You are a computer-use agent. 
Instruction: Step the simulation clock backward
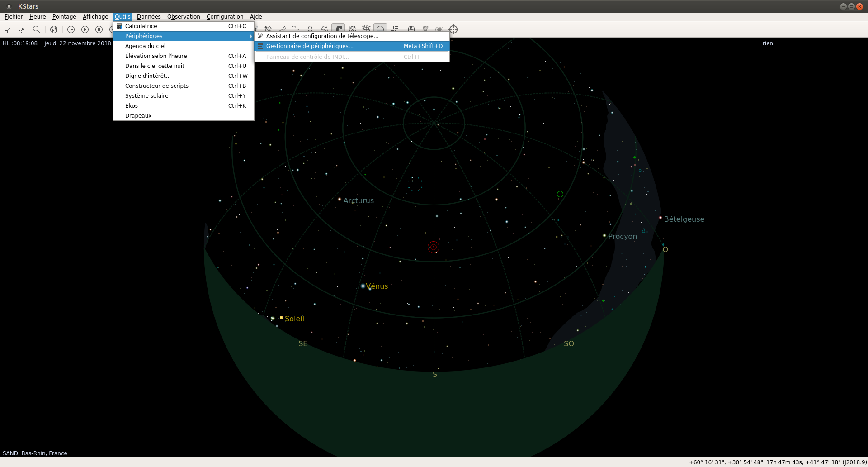click(85, 29)
